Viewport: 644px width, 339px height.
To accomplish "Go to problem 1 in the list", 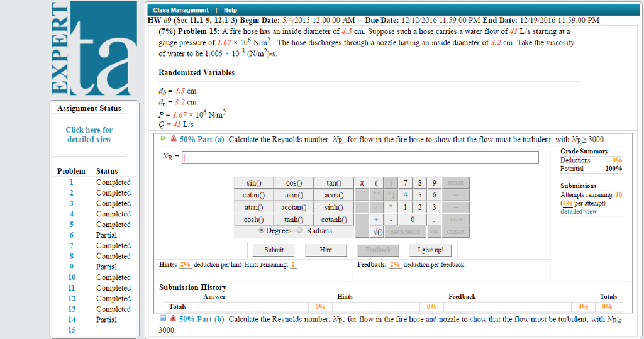I will click(x=72, y=182).
